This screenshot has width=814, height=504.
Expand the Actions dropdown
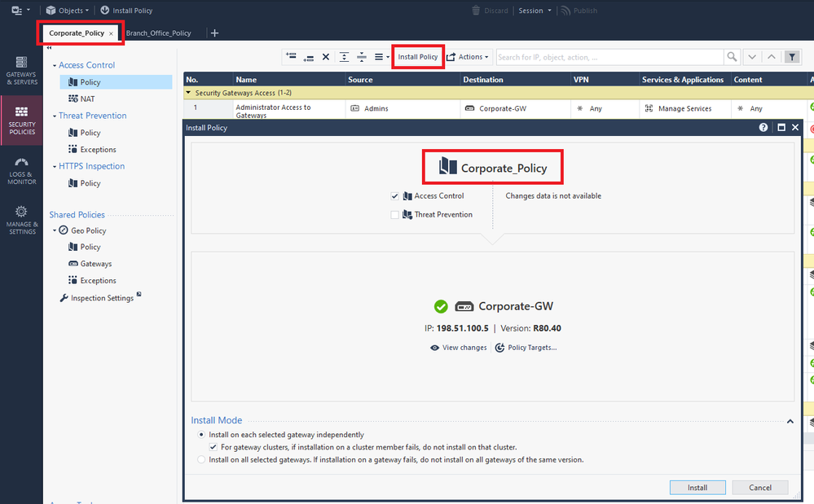coord(468,57)
